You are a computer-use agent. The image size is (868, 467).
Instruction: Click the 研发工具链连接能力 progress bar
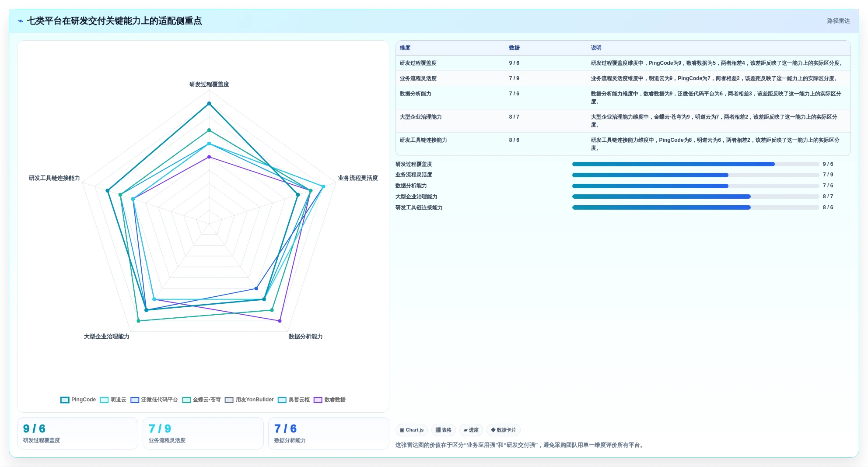click(696, 207)
